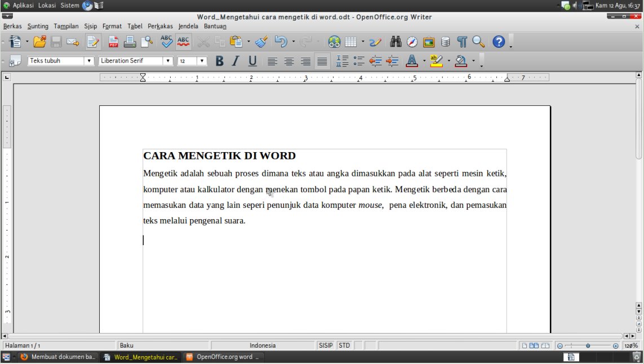Open the Navigator compass icon
The height and width of the screenshot is (364, 644).
pyautogui.click(x=412, y=42)
